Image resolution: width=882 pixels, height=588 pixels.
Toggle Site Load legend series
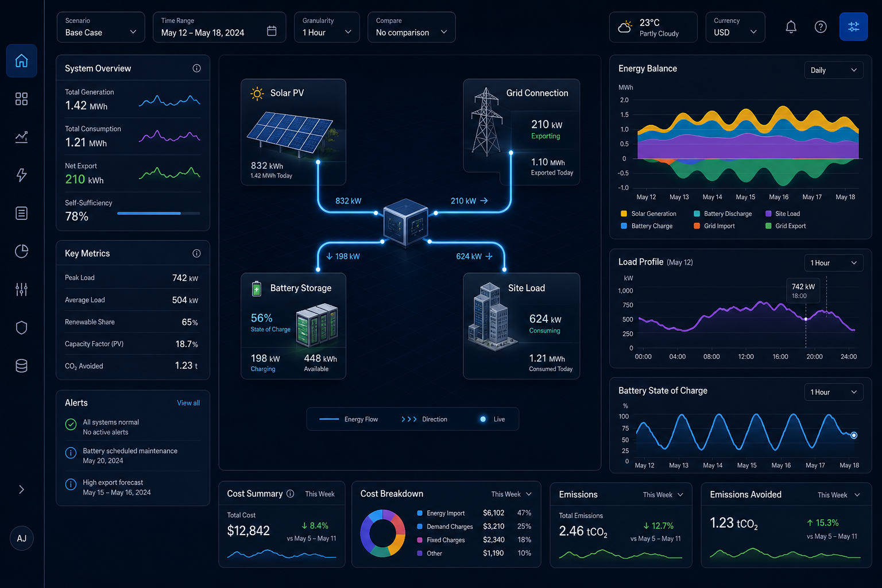pos(783,214)
